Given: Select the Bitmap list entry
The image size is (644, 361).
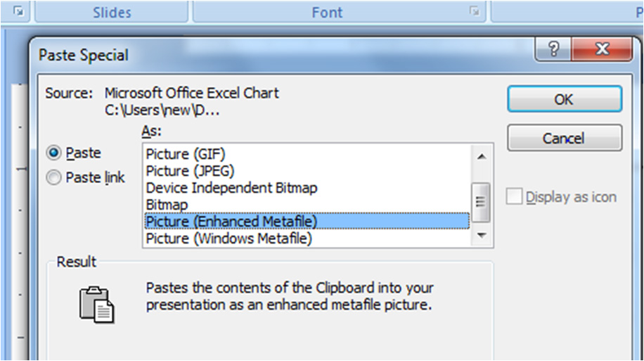Looking at the screenshot, I should coord(167,205).
